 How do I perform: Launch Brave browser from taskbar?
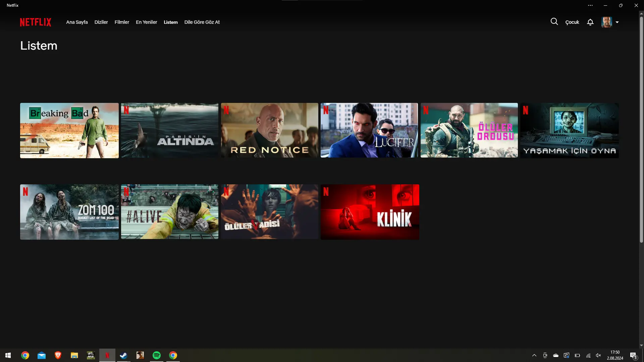[x=58, y=355]
